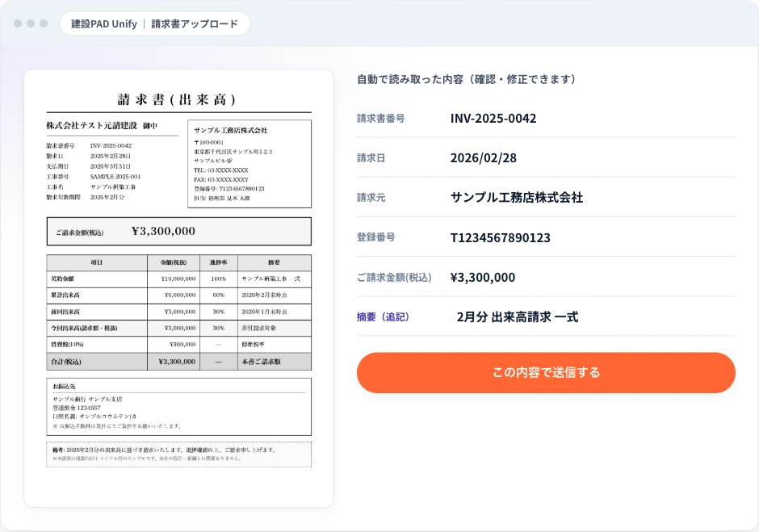
Task: Select the 建設PAD Unify 請求書アップロード title tab
Action: (x=154, y=23)
